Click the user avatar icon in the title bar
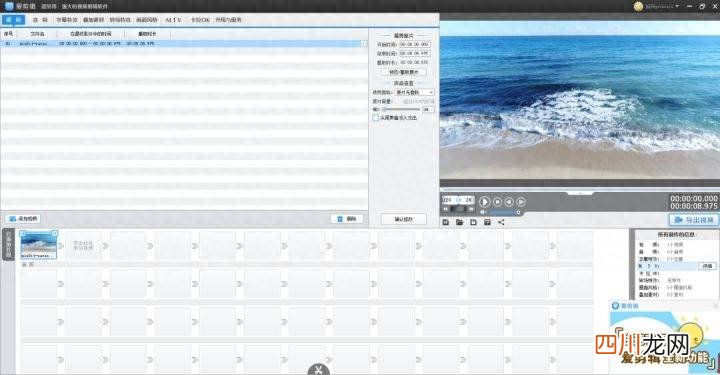 (638, 6)
